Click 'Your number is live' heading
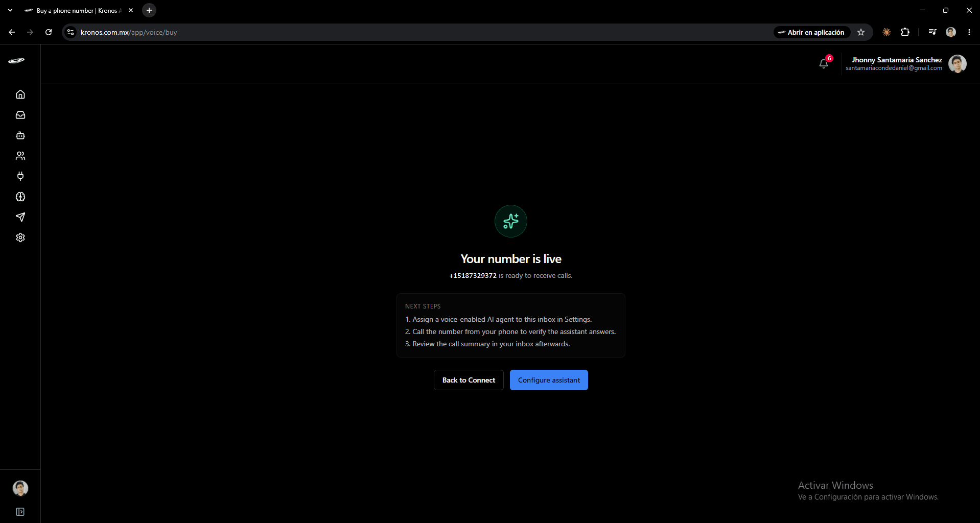The image size is (980, 523). point(511,259)
